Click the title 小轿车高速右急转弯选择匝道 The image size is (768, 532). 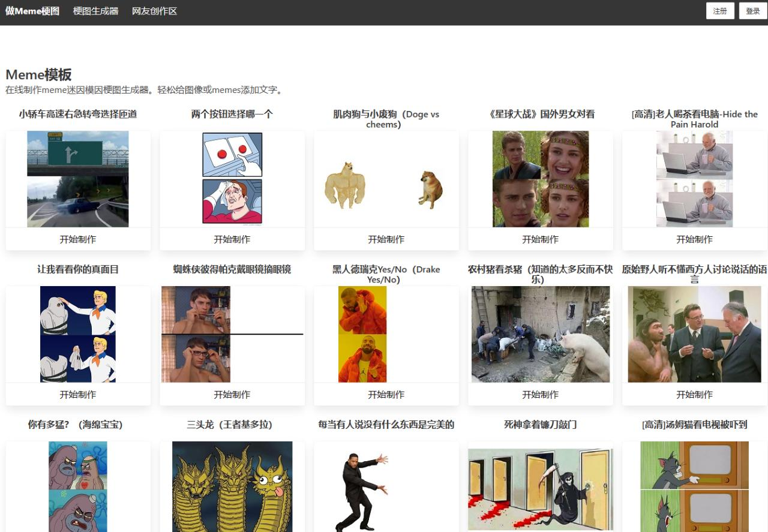pos(78,114)
